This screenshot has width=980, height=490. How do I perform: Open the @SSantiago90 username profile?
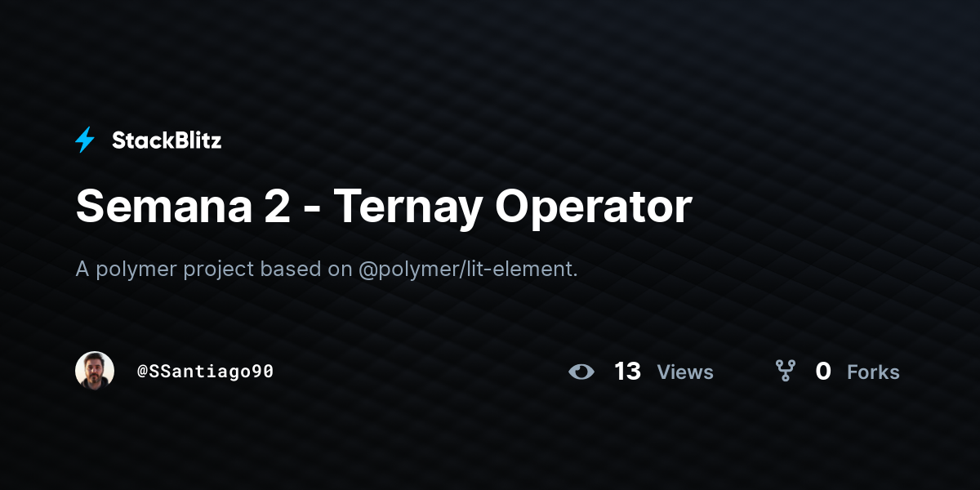coord(205,372)
